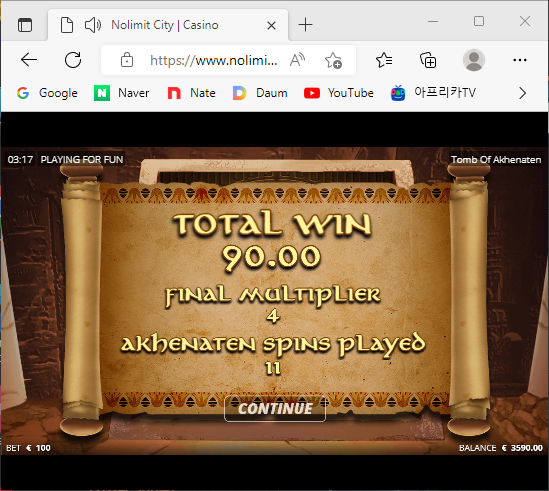The width and height of the screenshot is (549, 491).
Task: Open the Naver bookmark
Action: (x=121, y=93)
